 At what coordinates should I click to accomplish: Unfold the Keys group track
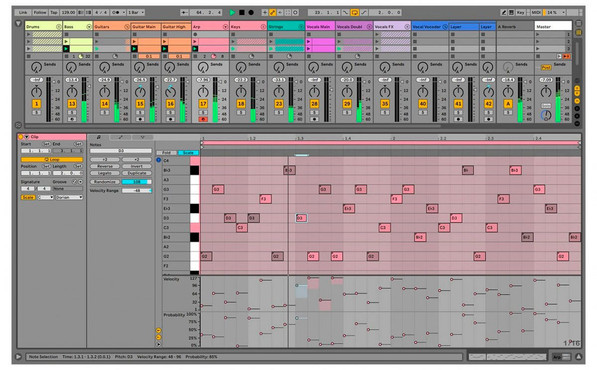[x=263, y=27]
